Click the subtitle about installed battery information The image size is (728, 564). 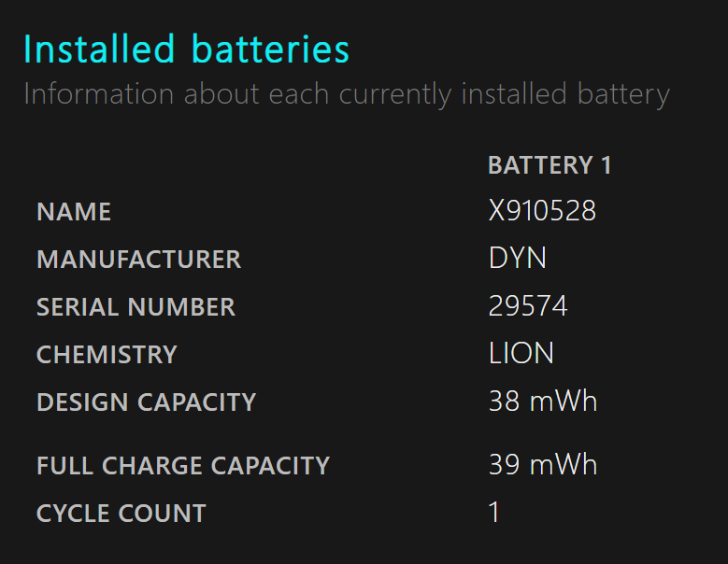pyautogui.click(x=347, y=94)
